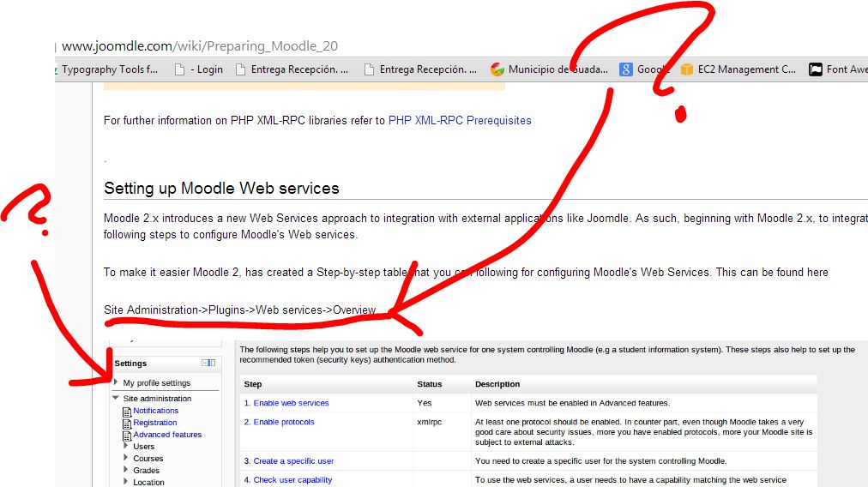
Task: Click the Enable web services step link
Action: pos(291,403)
